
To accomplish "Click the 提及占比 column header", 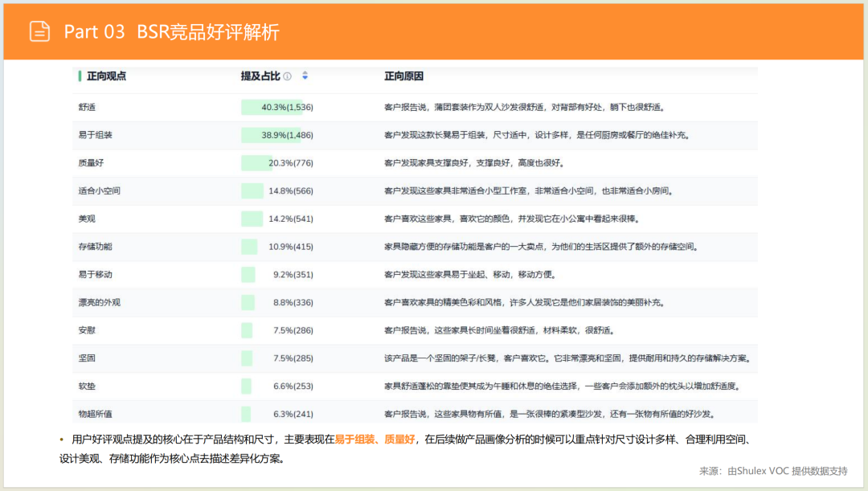I will pyautogui.click(x=260, y=76).
